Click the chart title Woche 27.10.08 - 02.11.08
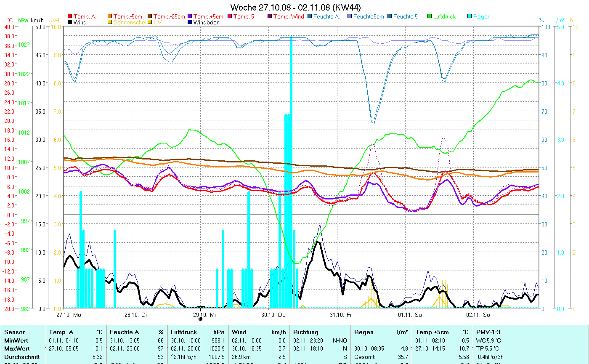 295,8
